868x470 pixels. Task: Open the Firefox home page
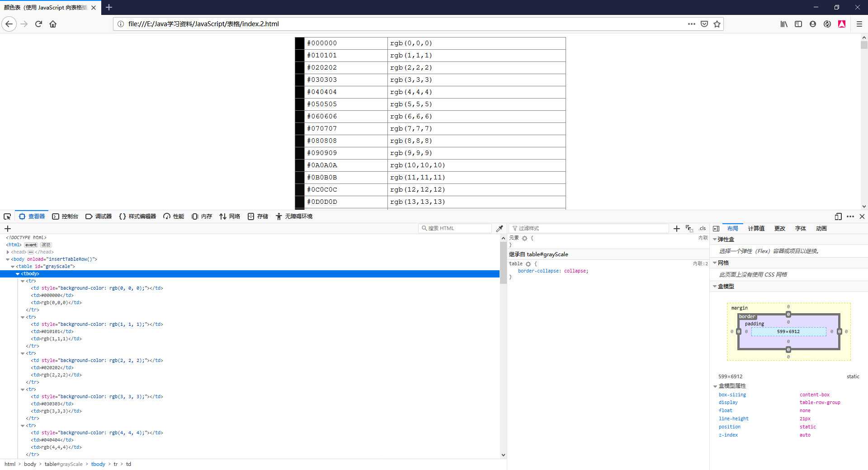(x=53, y=24)
